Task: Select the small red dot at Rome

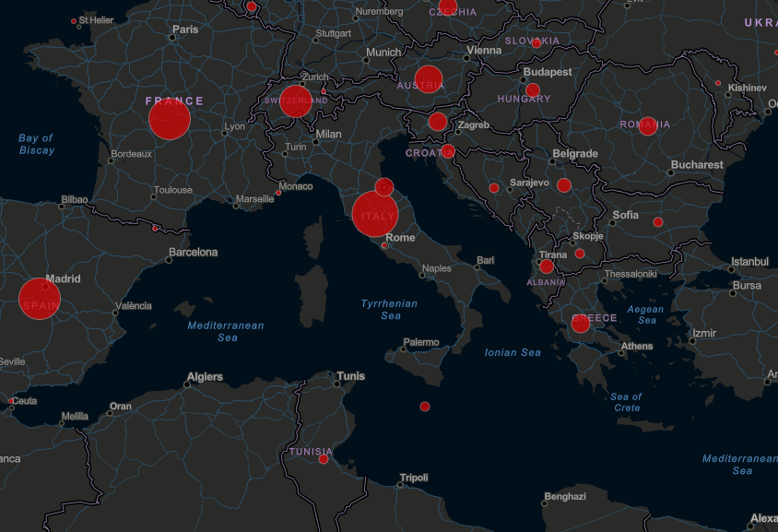Action: point(385,245)
